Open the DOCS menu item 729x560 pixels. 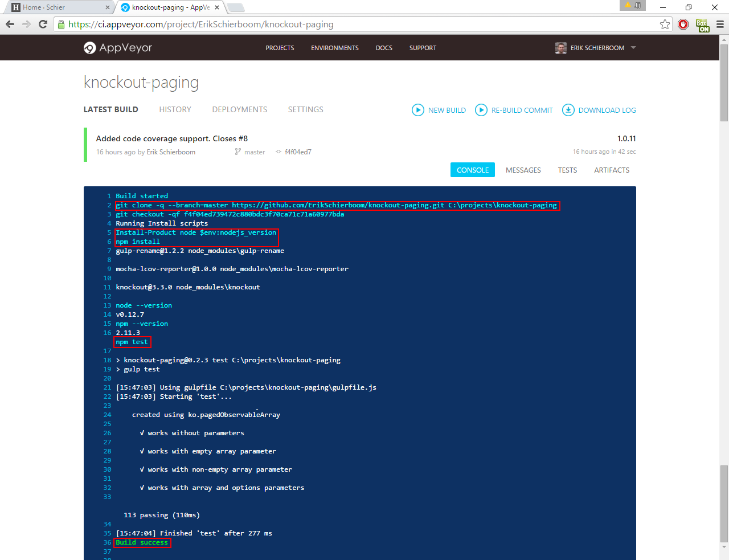pos(384,48)
